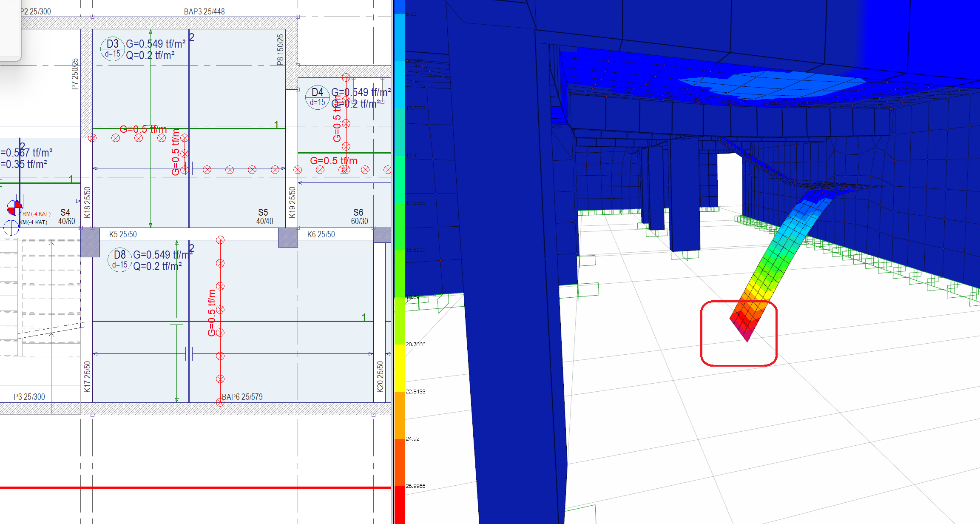The height and width of the screenshot is (524, 980).
Task: Click the RM(-4.KAT) rigidity center symbol
Action: (14, 208)
